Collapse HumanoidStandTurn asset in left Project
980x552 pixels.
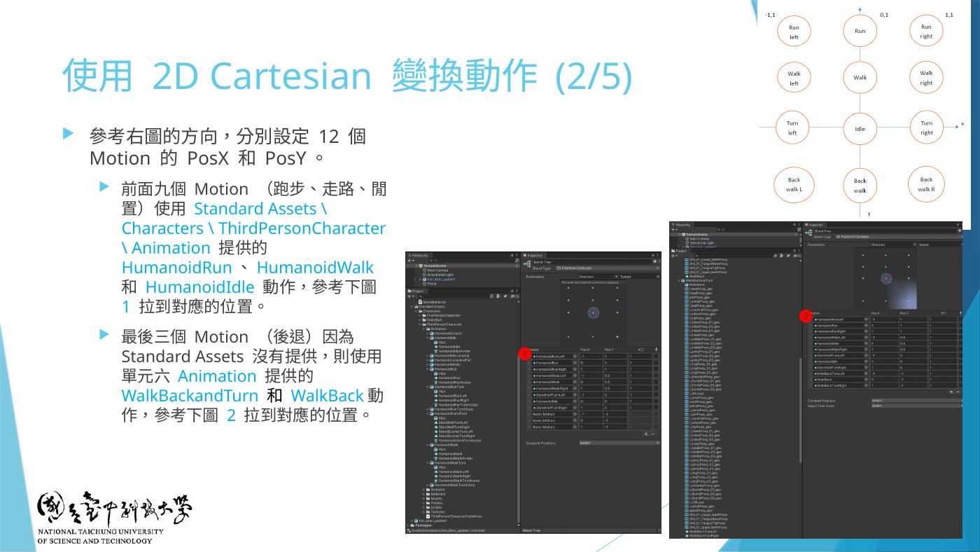pos(428,413)
